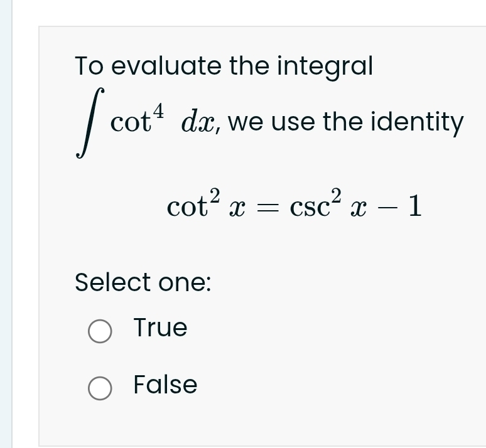This screenshot has height=448, width=486.
Task: Click the 'False' answer label
Action: [166, 385]
